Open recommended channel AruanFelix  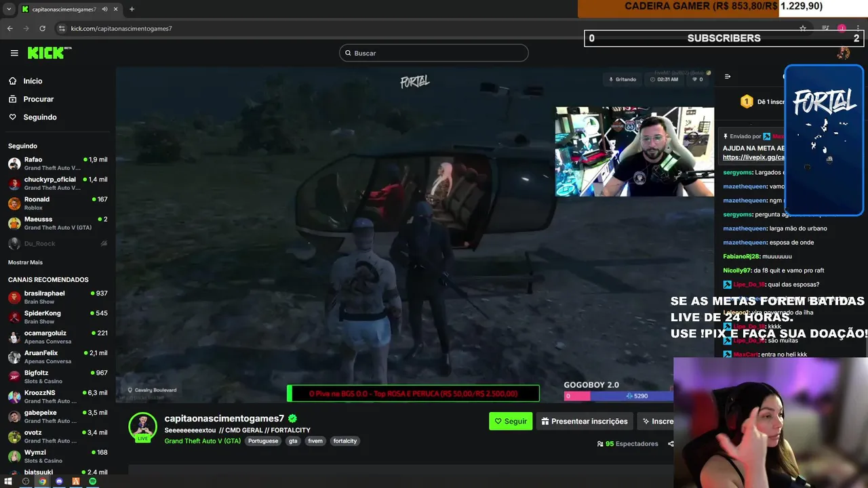(58, 357)
